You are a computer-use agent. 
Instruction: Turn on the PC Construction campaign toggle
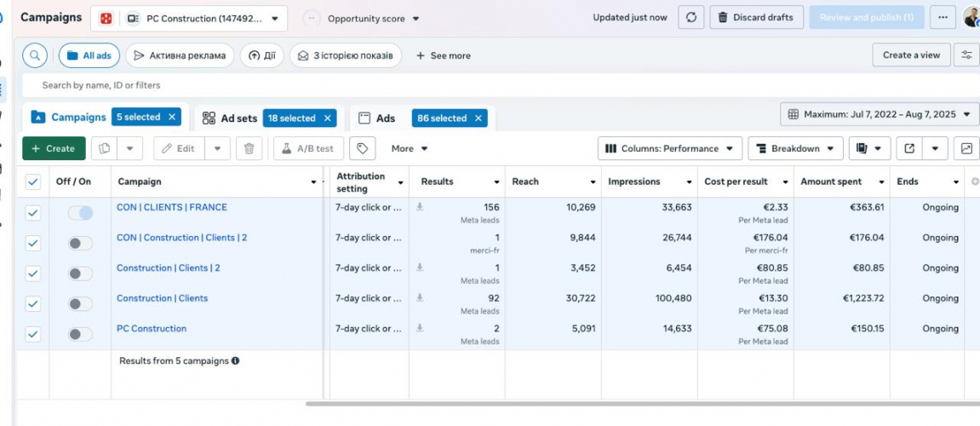[x=81, y=334]
